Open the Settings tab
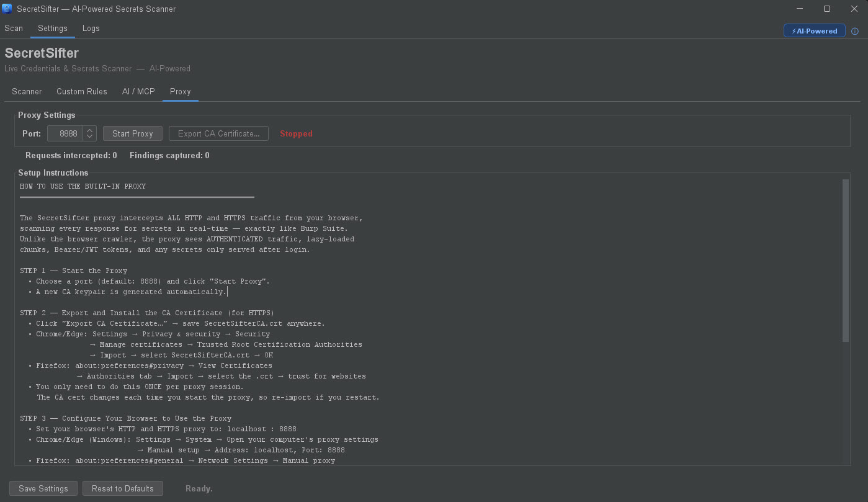 tap(53, 29)
